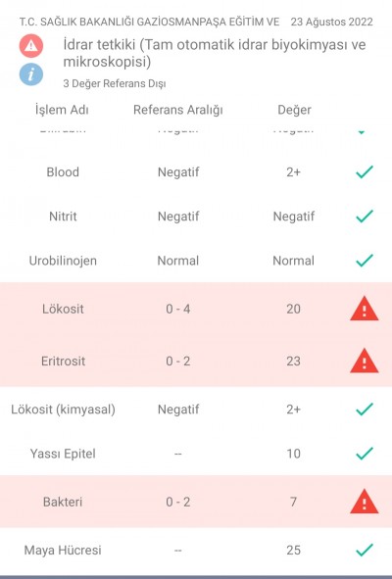Tap the green checkmark beside Nitrit
The width and height of the screenshot is (392, 579).
(x=365, y=216)
